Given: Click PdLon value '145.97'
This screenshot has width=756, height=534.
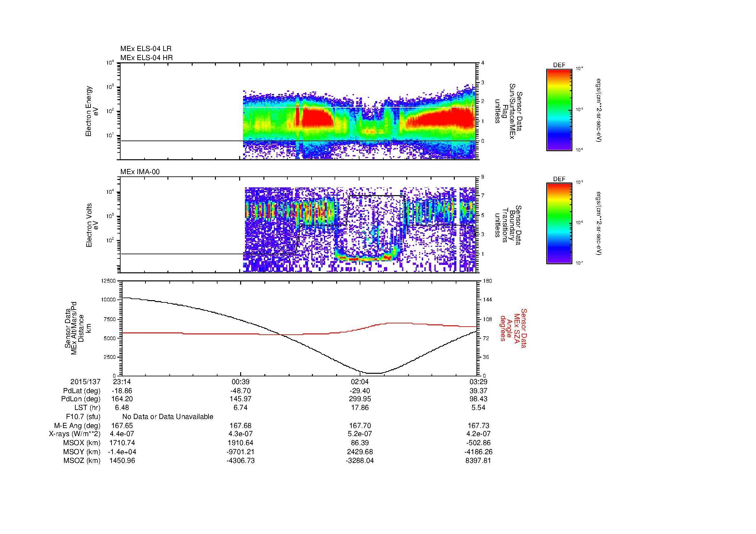Looking at the screenshot, I should click(241, 399).
